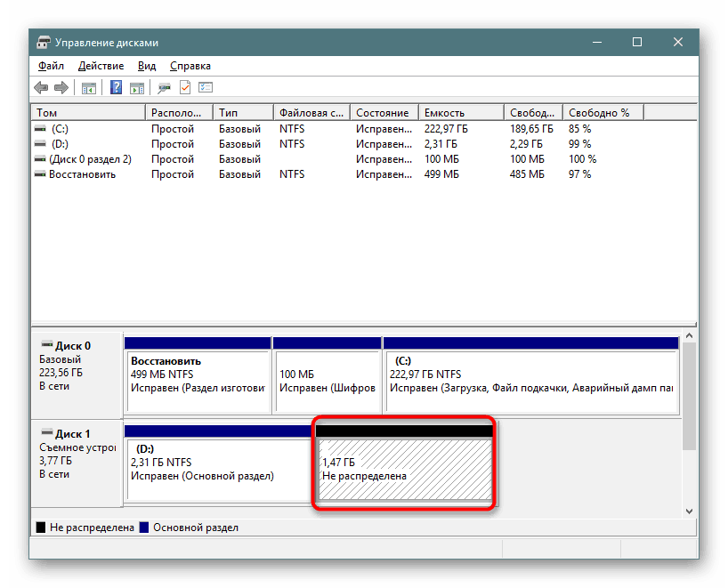The height and width of the screenshot is (588, 728).
Task: Click the Back arrow in the toolbar
Action: [41, 87]
